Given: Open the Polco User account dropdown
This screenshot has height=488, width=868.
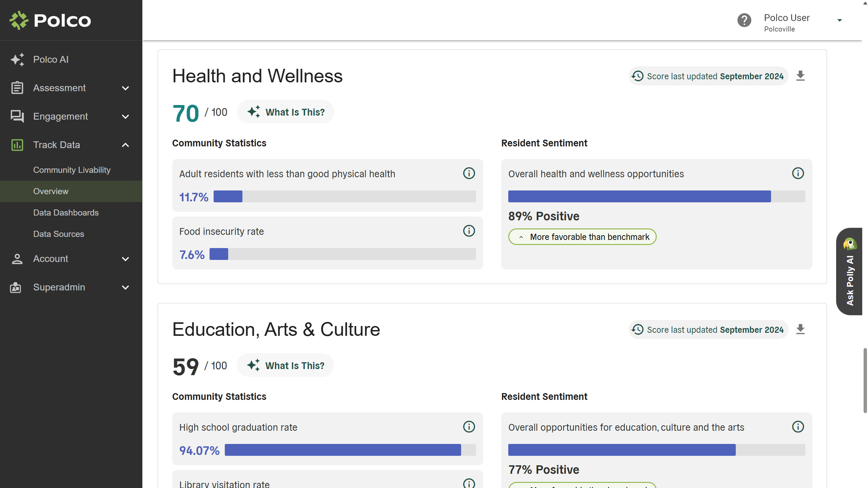Looking at the screenshot, I should [x=840, y=20].
